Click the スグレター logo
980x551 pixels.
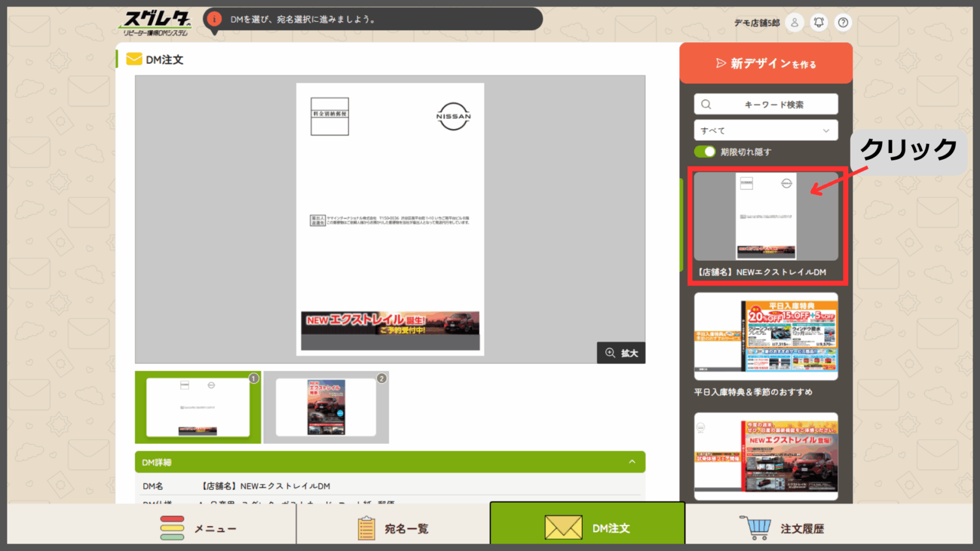pos(156,23)
